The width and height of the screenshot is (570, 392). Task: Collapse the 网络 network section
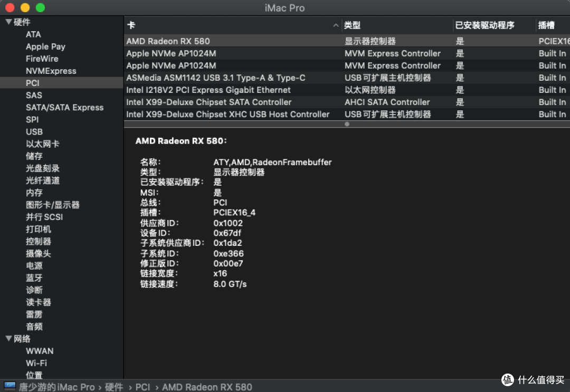click(x=9, y=339)
